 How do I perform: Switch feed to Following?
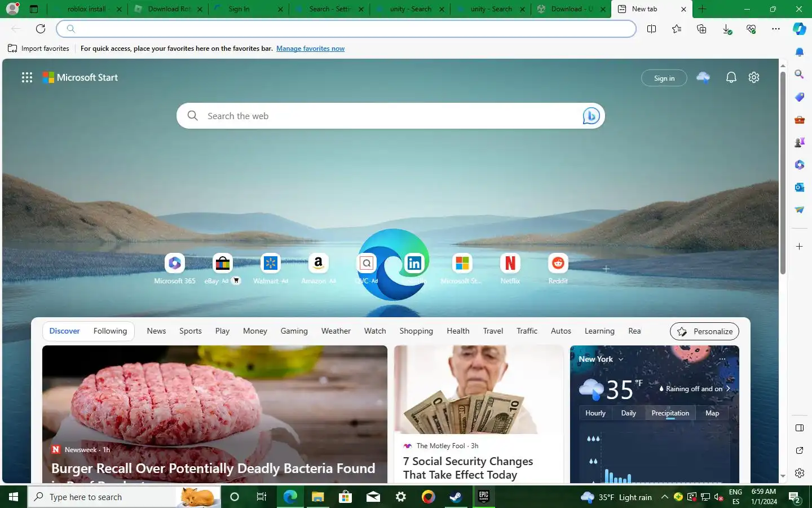pyautogui.click(x=110, y=331)
